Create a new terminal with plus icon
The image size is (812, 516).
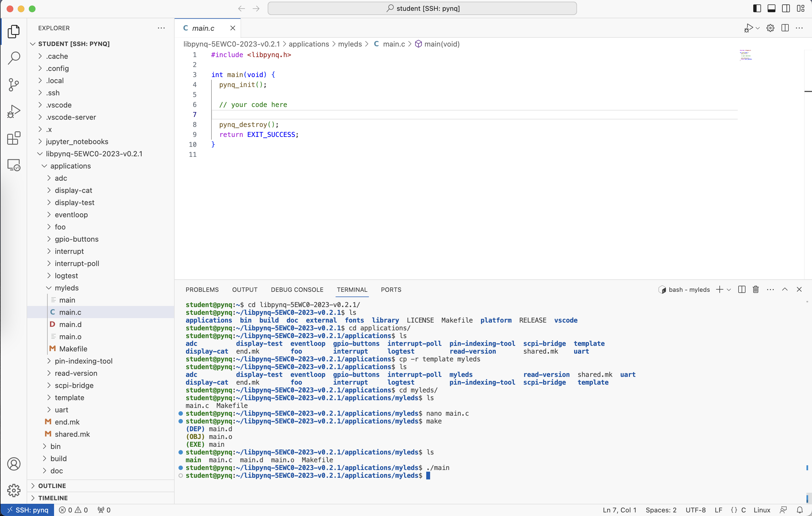tap(719, 289)
